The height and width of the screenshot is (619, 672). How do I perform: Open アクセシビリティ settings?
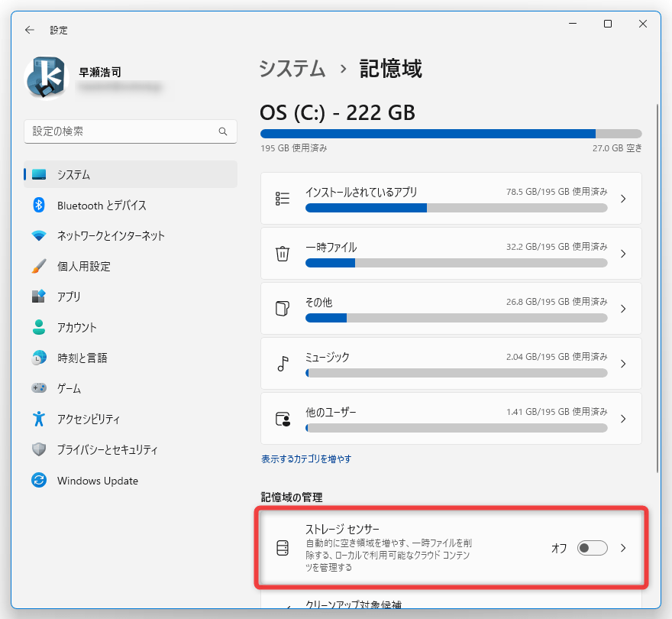pos(131,419)
